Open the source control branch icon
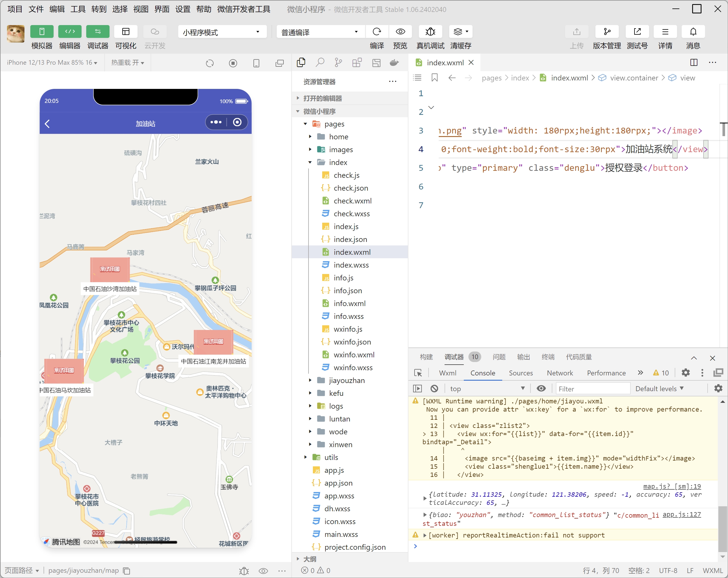 coord(338,62)
